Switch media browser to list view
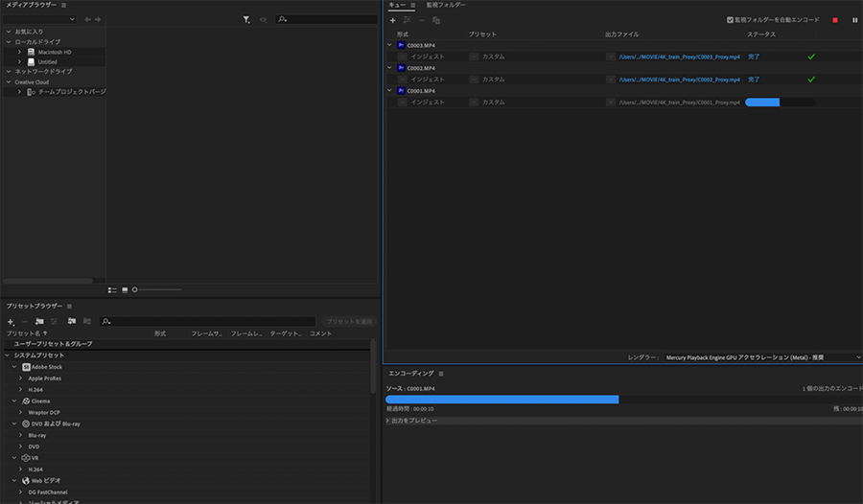This screenshot has width=863, height=504. point(112,289)
